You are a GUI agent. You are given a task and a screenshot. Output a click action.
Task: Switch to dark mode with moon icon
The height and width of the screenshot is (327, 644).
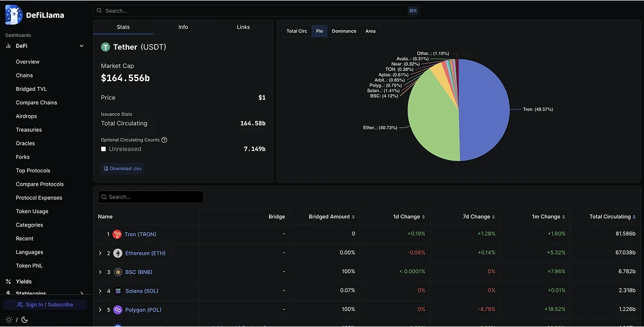(24, 319)
